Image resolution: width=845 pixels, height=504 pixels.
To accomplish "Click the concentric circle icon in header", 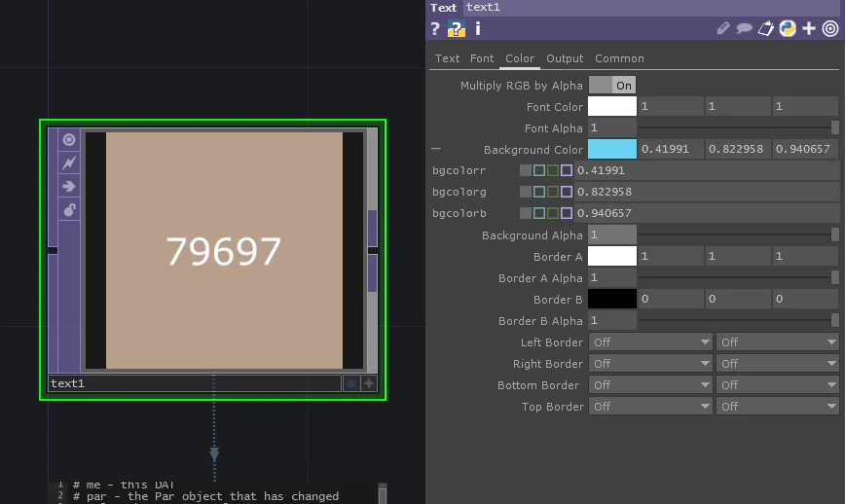I will 830,28.
